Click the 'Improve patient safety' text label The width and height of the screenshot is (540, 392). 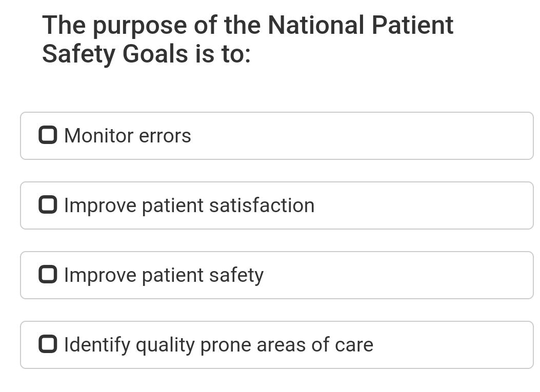tap(163, 275)
